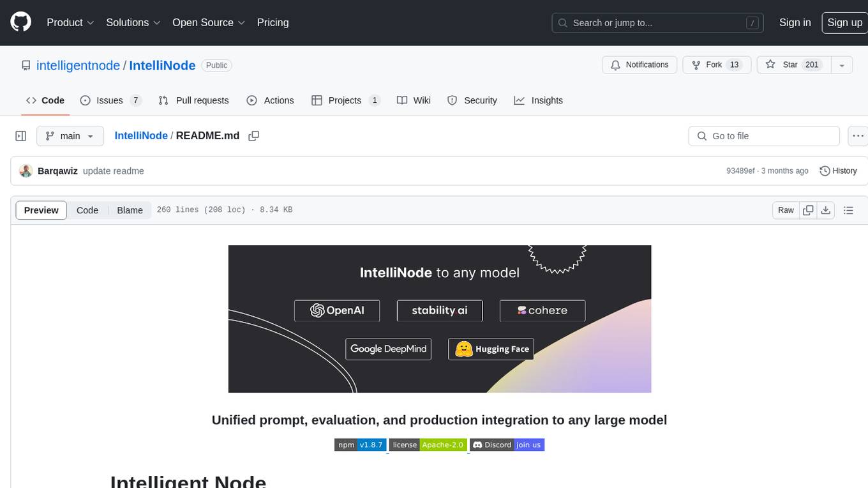Open the IntelliNode repository link
The image size is (868, 488).
[x=162, y=65]
